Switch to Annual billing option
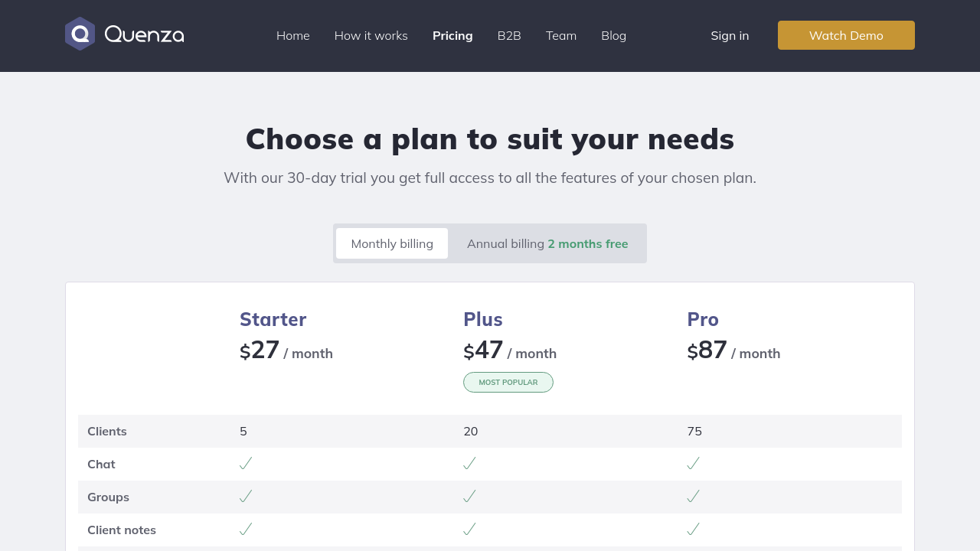Viewport: 980px width, 551px height. (547, 243)
